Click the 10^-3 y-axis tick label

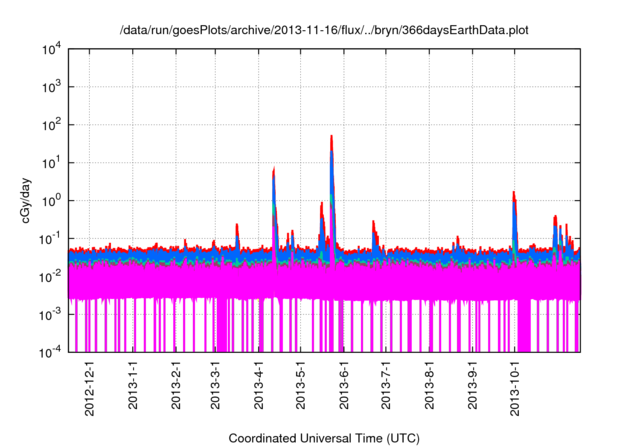pos(51,315)
